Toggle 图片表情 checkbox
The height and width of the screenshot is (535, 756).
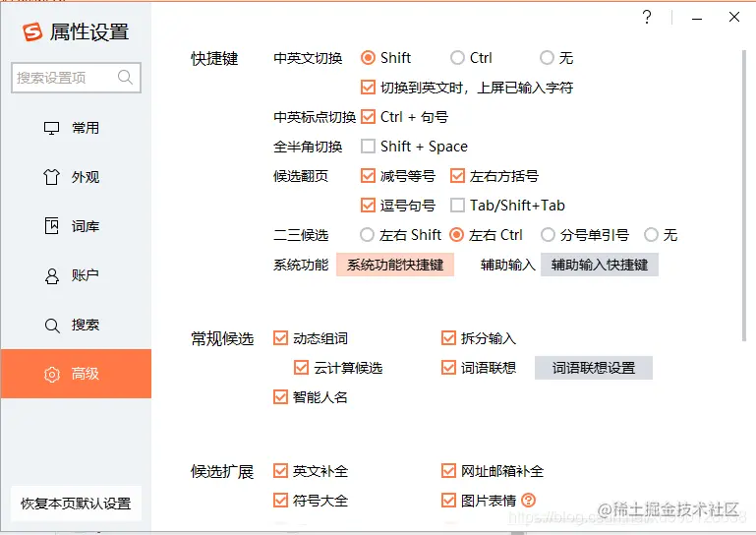(448, 501)
